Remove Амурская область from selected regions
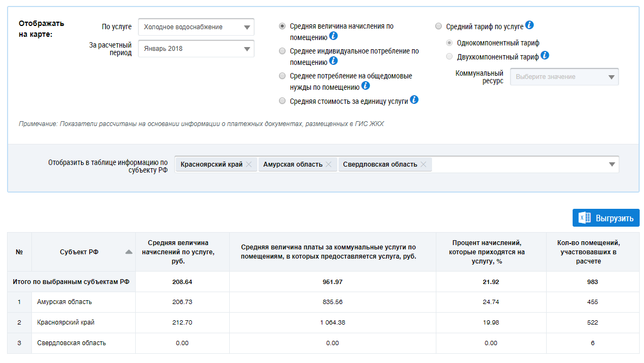The width and height of the screenshot is (644, 363). (328, 164)
